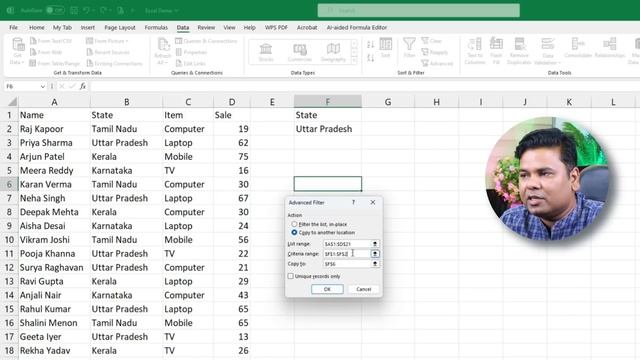Select the Currencies data type
Viewport: 640px width, 360px height.
click(x=300, y=52)
